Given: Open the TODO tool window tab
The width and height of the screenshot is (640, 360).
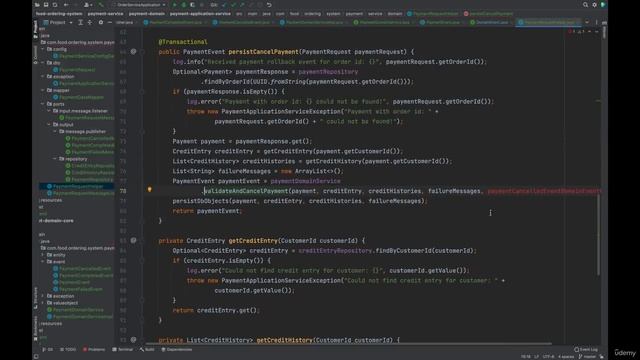Looking at the screenshot, I should tap(68, 349).
